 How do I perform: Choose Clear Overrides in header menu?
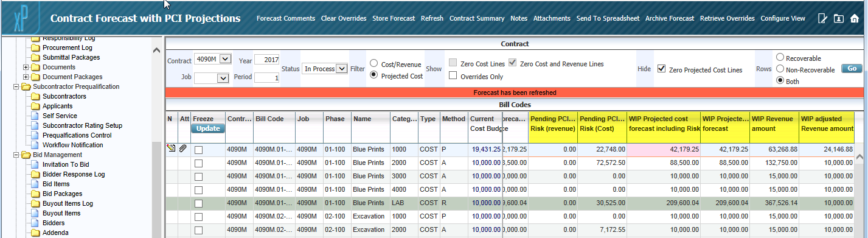(344, 18)
